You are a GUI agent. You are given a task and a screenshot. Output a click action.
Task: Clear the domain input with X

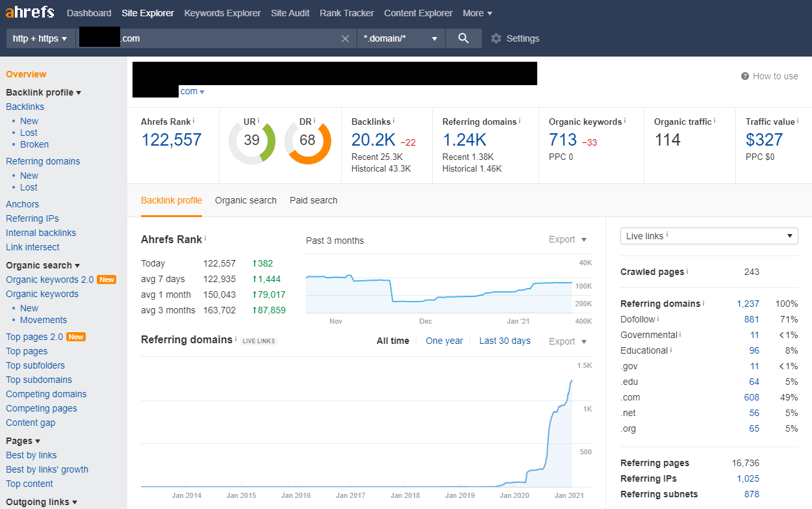pyautogui.click(x=346, y=38)
